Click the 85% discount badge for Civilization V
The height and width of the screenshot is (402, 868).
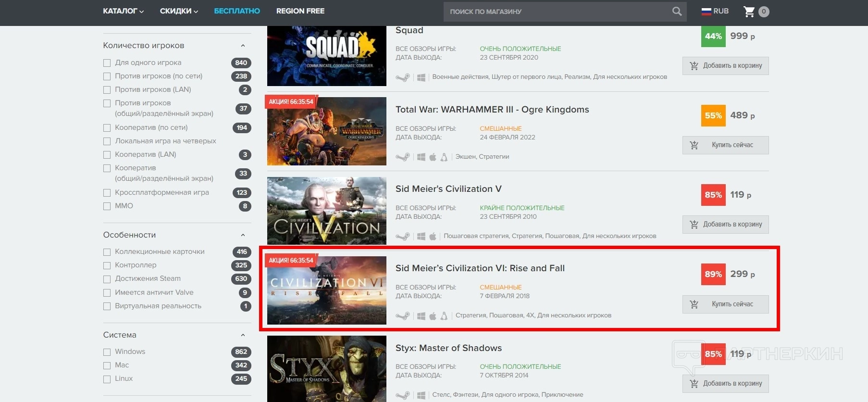point(713,195)
